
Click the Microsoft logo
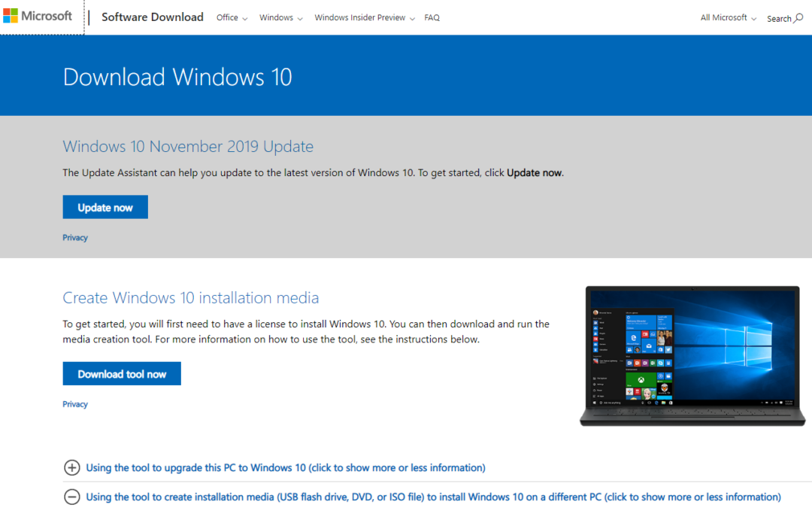(38, 16)
